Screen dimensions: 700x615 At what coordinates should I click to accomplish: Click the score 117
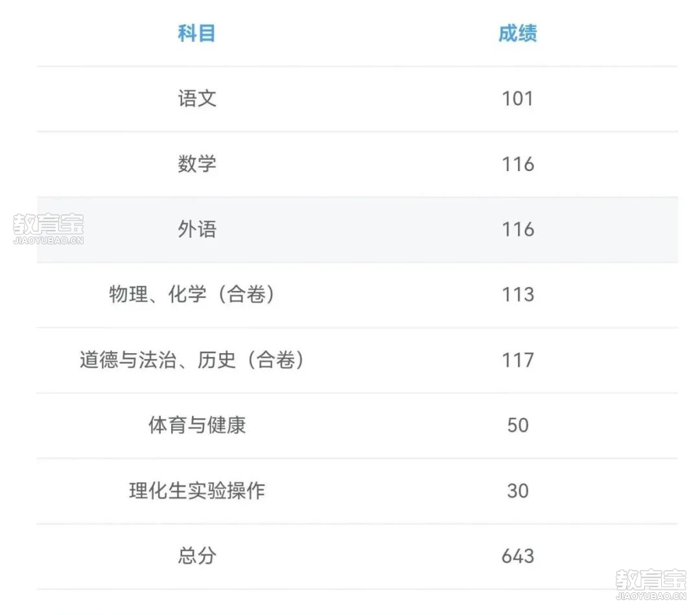(518, 360)
